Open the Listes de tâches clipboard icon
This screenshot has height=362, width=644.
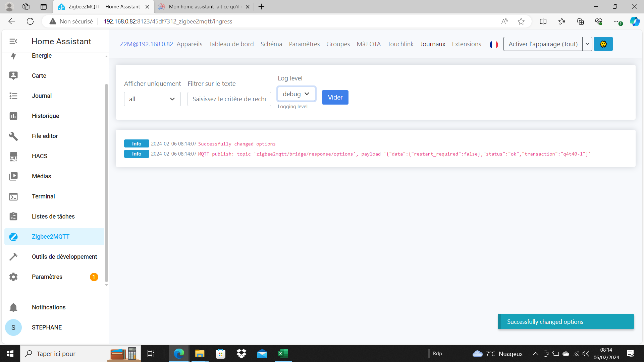(13, 217)
